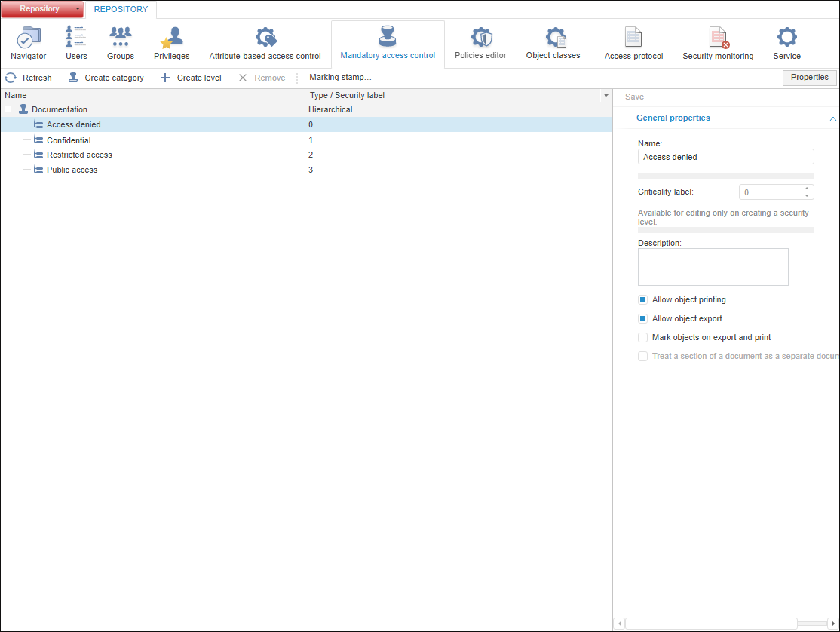Open the Users section icon
The width and height of the screenshot is (840, 632).
tap(76, 38)
